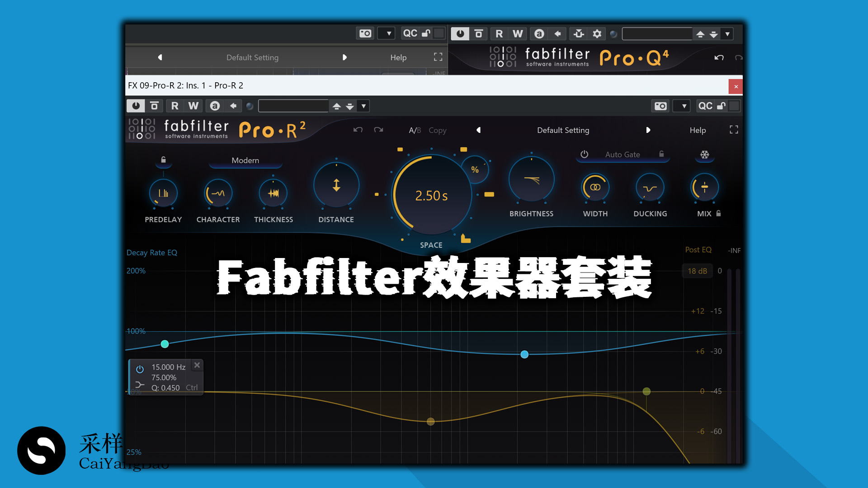The width and height of the screenshot is (868, 488).
Task: Click the side-chain routing icon in Pro-Q 4 toolbar
Action: [579, 33]
